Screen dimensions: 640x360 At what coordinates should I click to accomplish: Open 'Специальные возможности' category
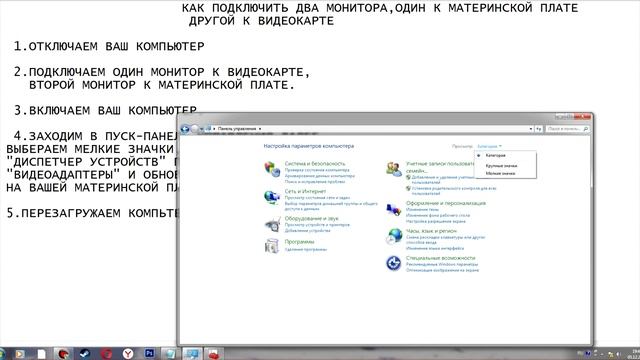click(x=440, y=258)
